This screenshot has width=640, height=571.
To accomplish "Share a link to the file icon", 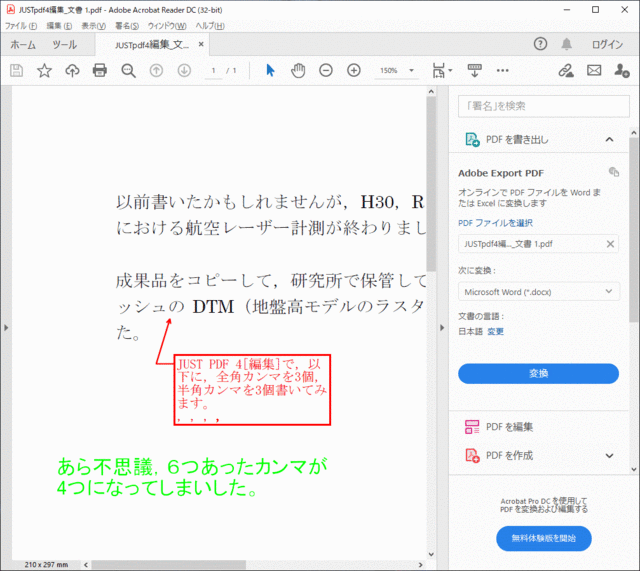I will 566,71.
